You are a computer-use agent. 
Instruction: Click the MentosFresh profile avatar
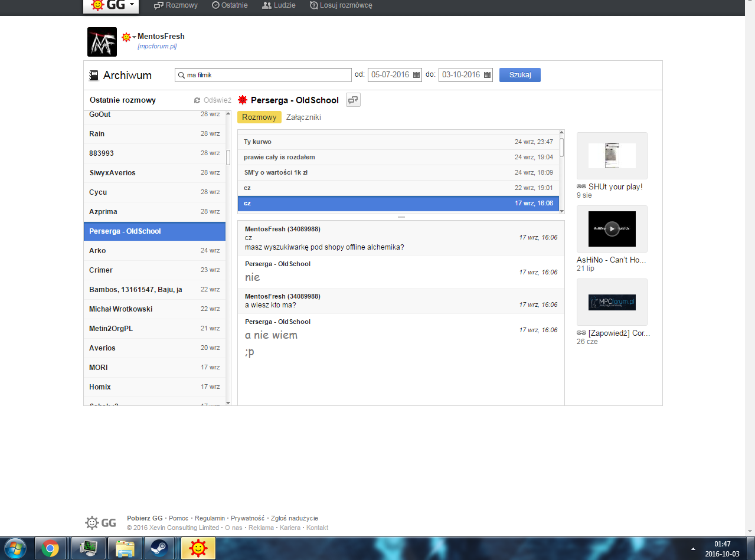tap(102, 42)
